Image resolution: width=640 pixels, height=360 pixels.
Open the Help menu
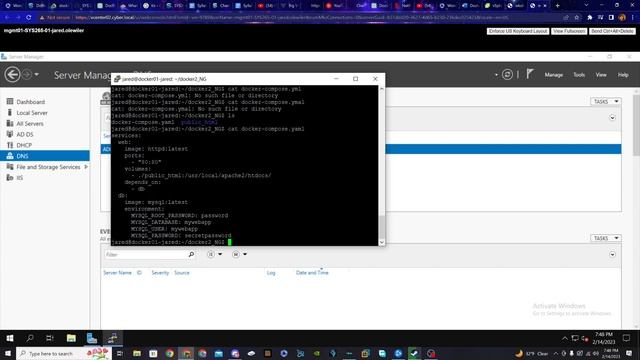623,75
